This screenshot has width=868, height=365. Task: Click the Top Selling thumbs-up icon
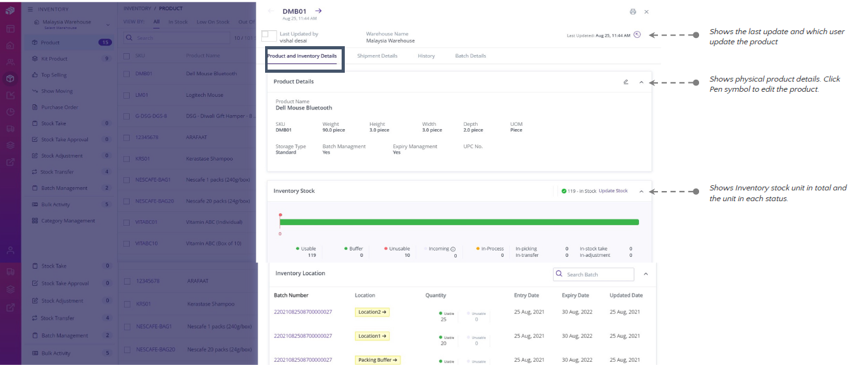click(x=35, y=75)
